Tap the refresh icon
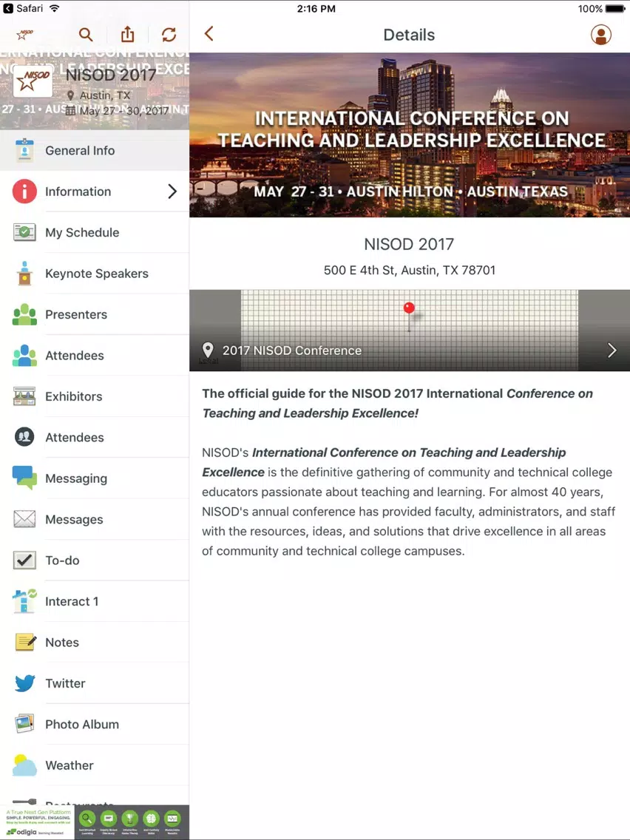 point(169,35)
